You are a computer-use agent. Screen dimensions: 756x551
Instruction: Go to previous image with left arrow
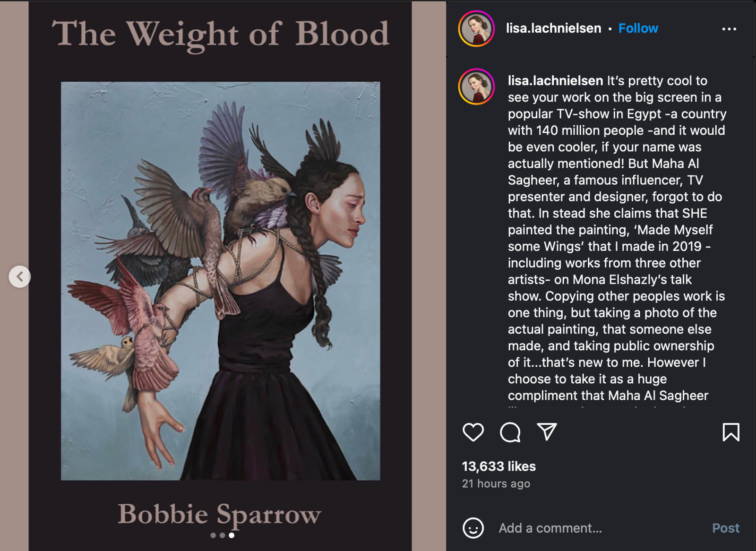point(20,276)
